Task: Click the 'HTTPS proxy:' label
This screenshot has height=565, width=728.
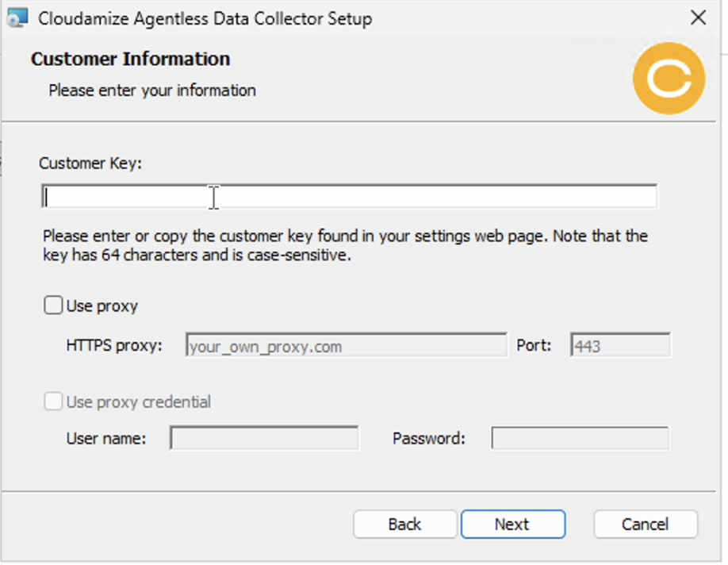Action: point(114,345)
